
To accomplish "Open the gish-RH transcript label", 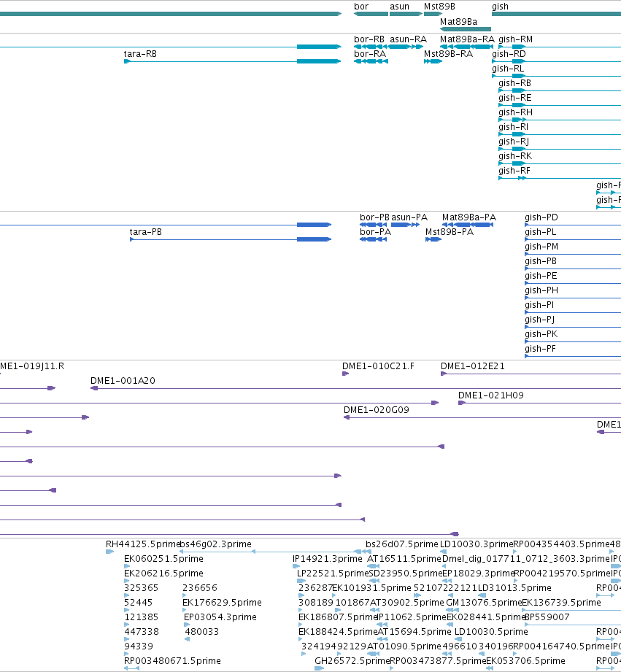I will point(516,112).
